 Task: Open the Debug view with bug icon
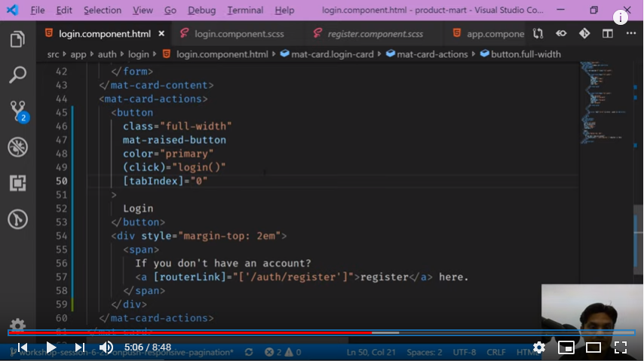17,147
